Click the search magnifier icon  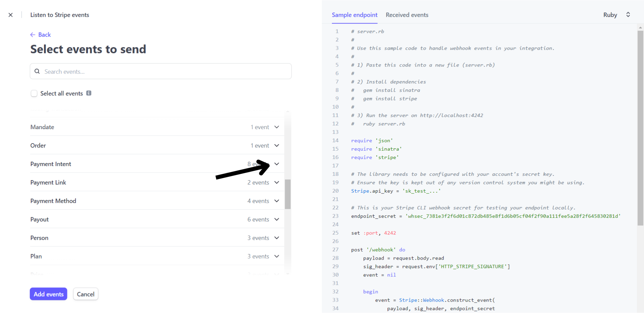37,71
